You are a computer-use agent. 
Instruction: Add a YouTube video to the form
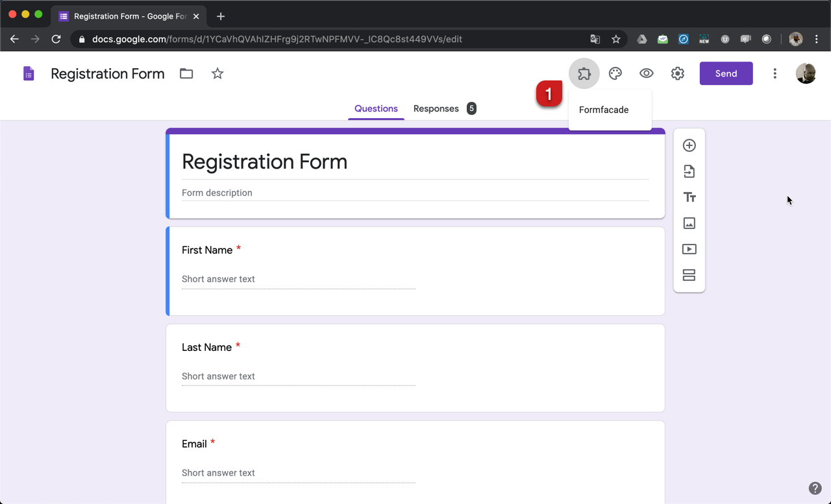689,248
